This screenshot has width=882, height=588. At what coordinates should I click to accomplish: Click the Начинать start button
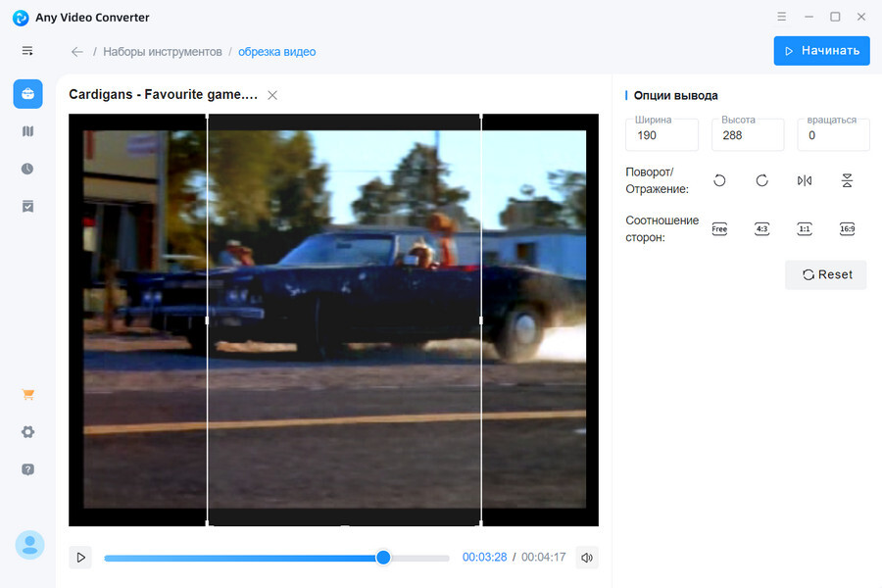pyautogui.click(x=822, y=51)
